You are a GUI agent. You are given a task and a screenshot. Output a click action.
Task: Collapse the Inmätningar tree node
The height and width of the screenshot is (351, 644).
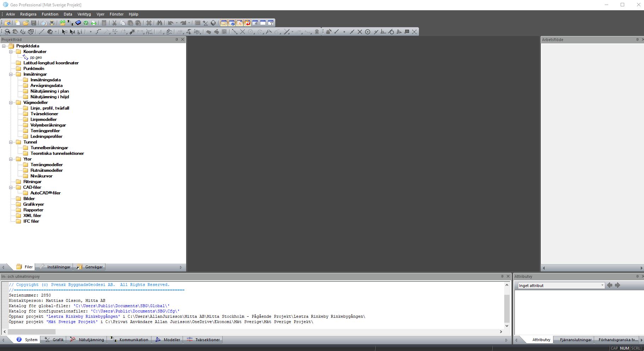point(11,74)
